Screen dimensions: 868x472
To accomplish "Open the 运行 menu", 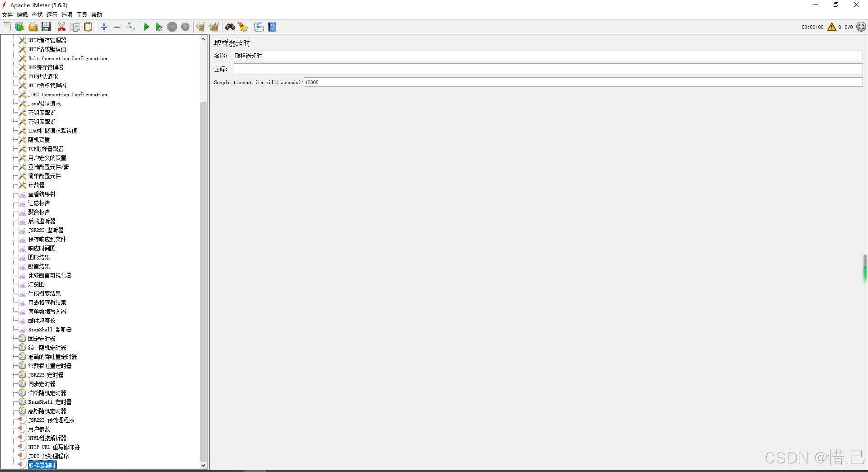I will [x=52, y=15].
